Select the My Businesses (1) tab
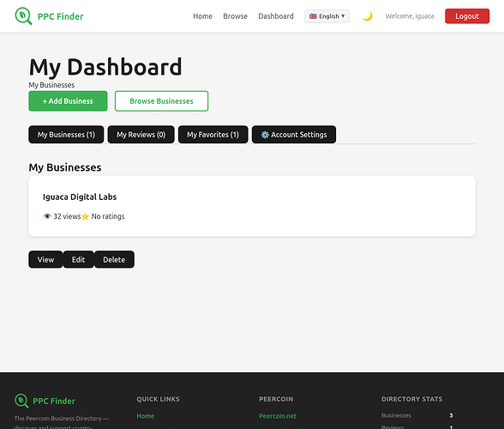The height and width of the screenshot is (429, 504). coord(66,135)
